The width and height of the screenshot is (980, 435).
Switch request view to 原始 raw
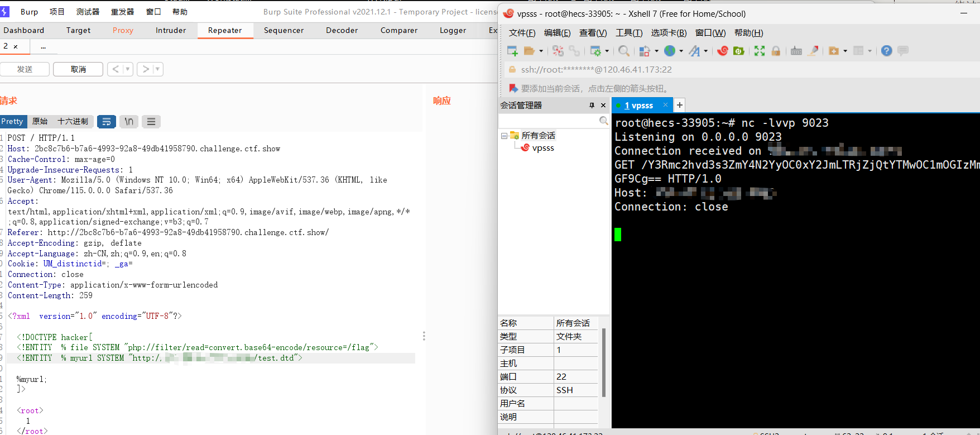pos(40,122)
